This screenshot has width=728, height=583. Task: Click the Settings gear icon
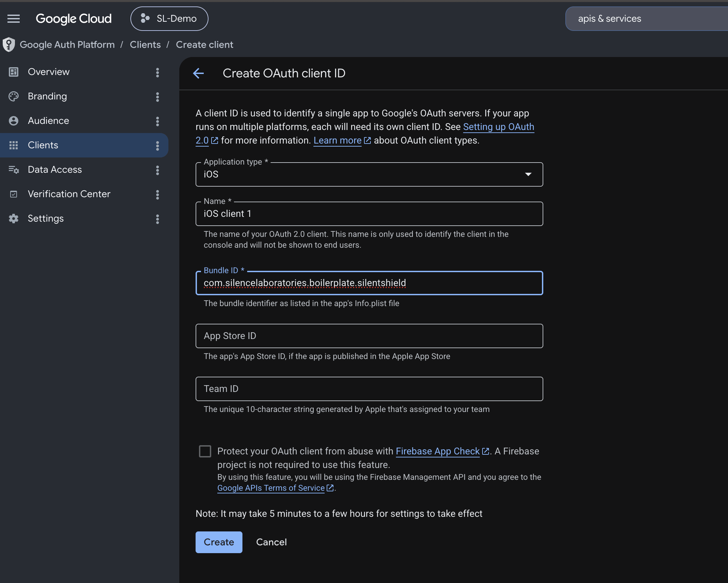14,219
